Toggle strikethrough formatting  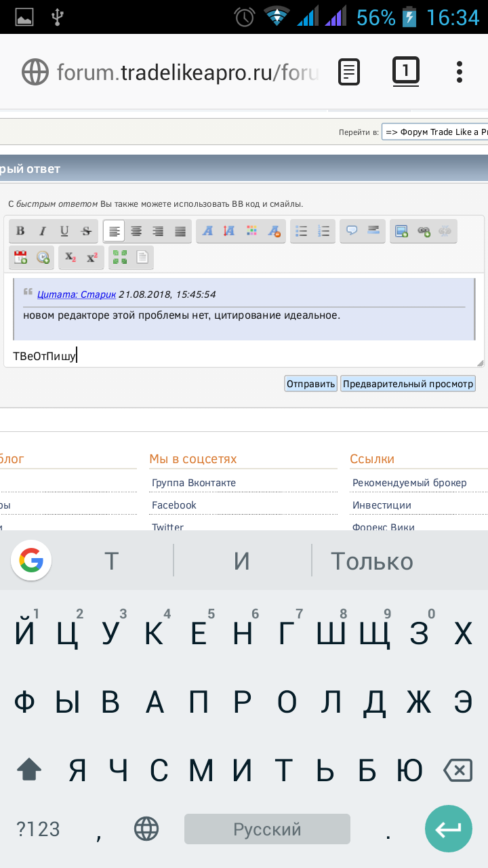(86, 231)
